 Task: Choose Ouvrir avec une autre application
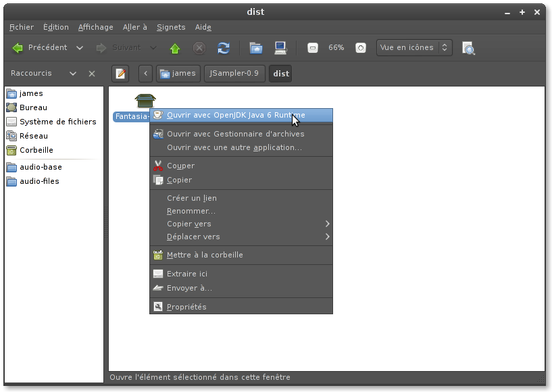pyautogui.click(x=241, y=147)
